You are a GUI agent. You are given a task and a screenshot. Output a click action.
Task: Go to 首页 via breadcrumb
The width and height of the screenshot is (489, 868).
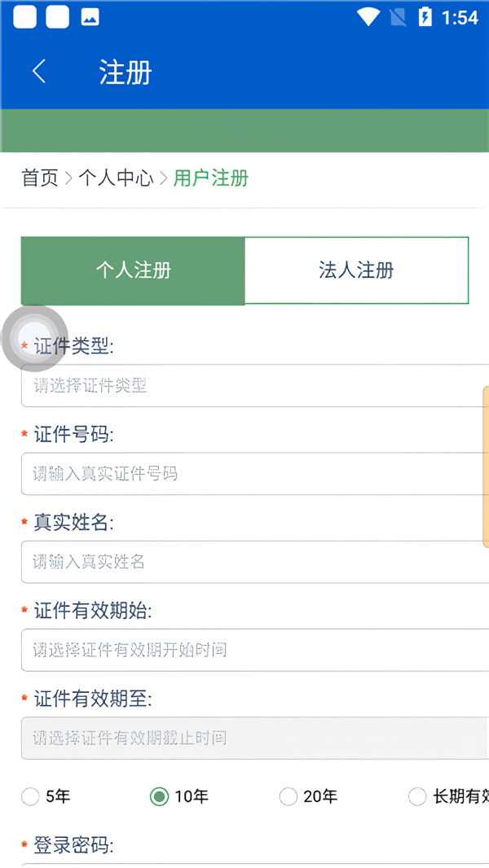40,178
